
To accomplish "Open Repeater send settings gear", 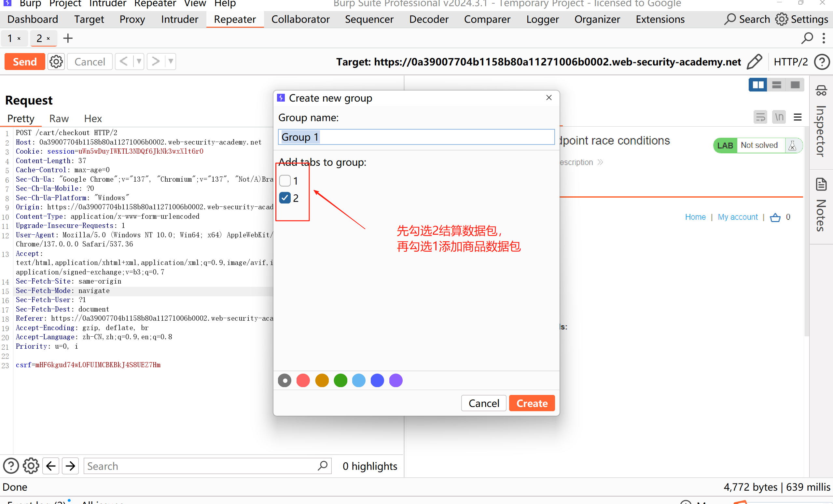I will pyautogui.click(x=56, y=62).
